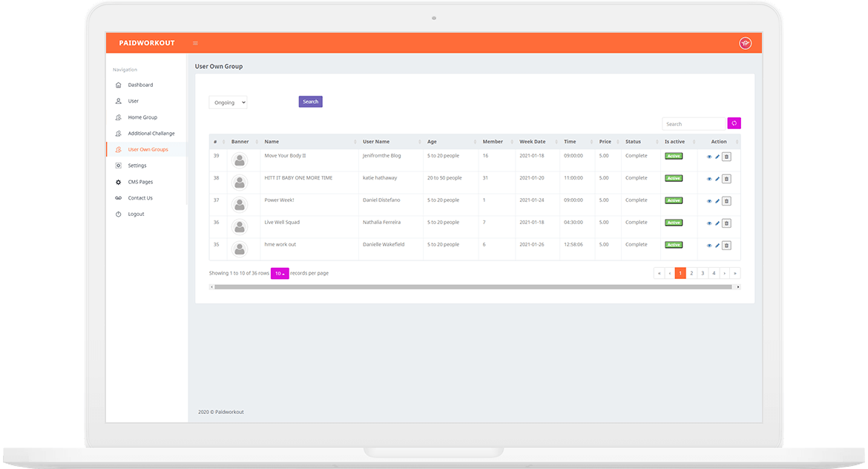Toggle Active status for Power Week! row
The width and height of the screenshot is (868, 469).
pos(674,200)
